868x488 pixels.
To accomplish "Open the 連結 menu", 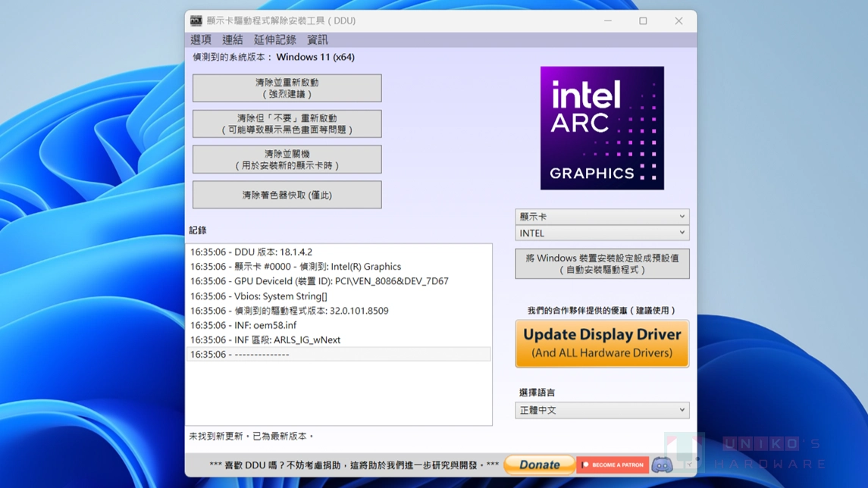I will tap(233, 40).
